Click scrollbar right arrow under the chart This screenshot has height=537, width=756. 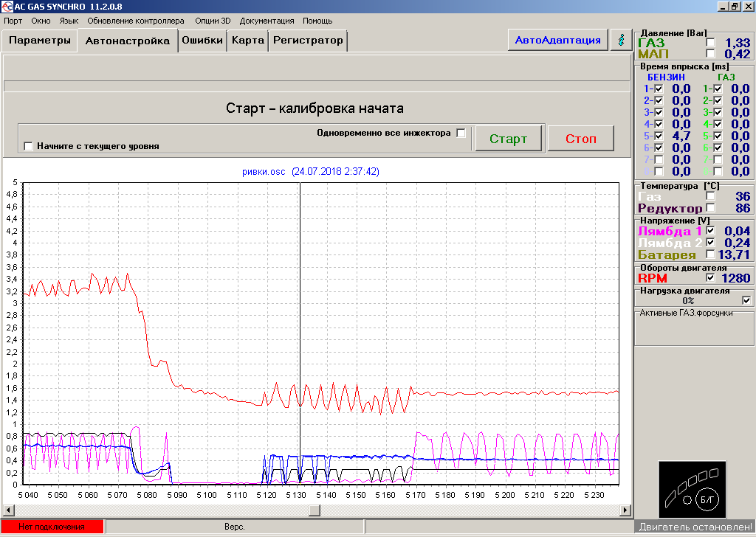click(625, 510)
